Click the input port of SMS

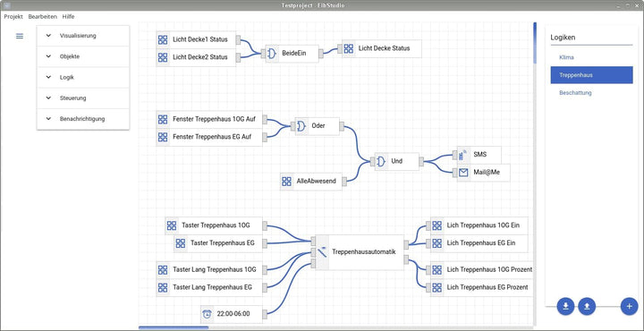coord(454,155)
